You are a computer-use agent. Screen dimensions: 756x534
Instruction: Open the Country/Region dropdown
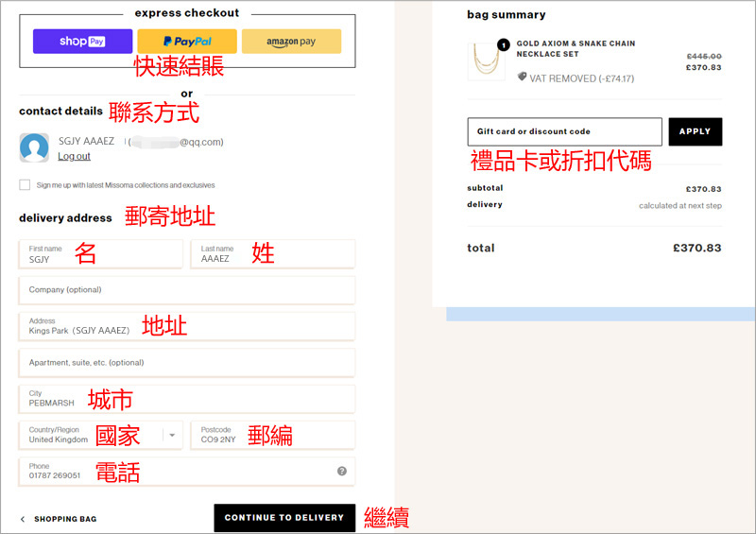pos(100,435)
